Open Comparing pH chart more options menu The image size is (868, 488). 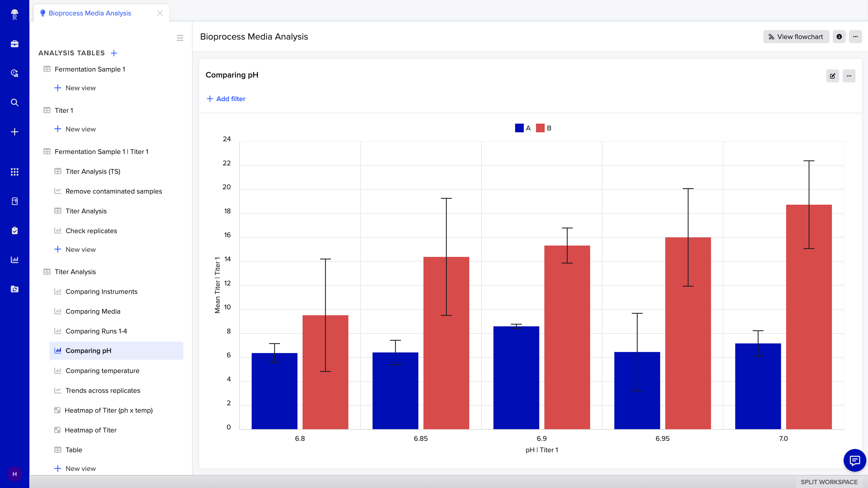click(x=849, y=76)
